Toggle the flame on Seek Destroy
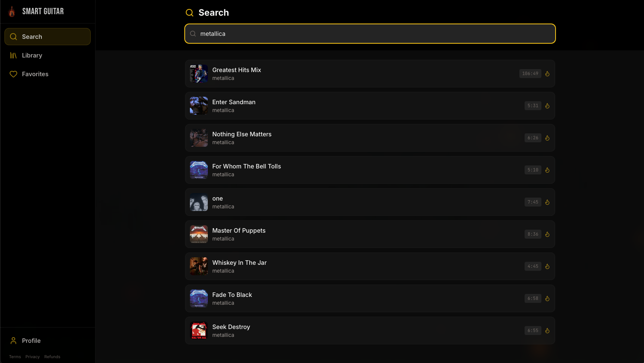This screenshot has width=644, height=363. point(547,331)
